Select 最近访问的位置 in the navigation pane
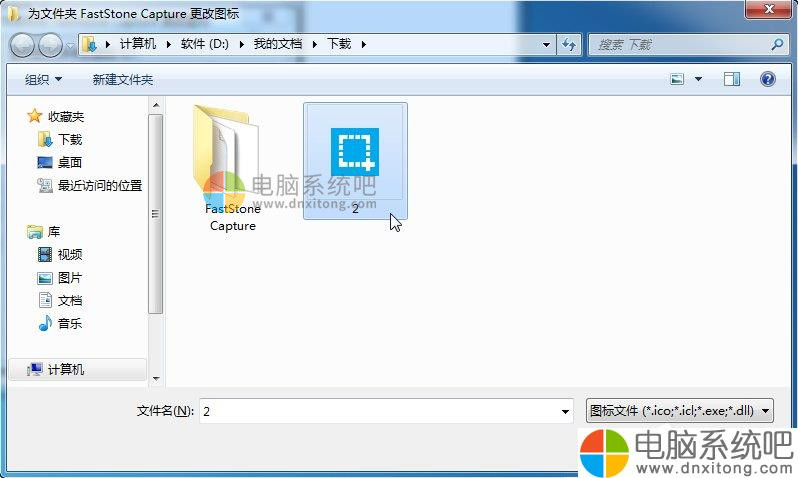Screen dimensions: 798x478 click(x=100, y=186)
